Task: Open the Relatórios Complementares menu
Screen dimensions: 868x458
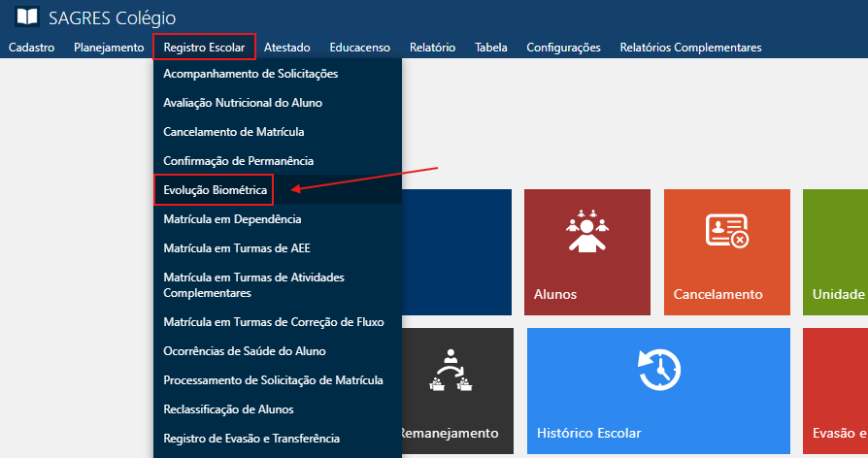Action: 690,48
